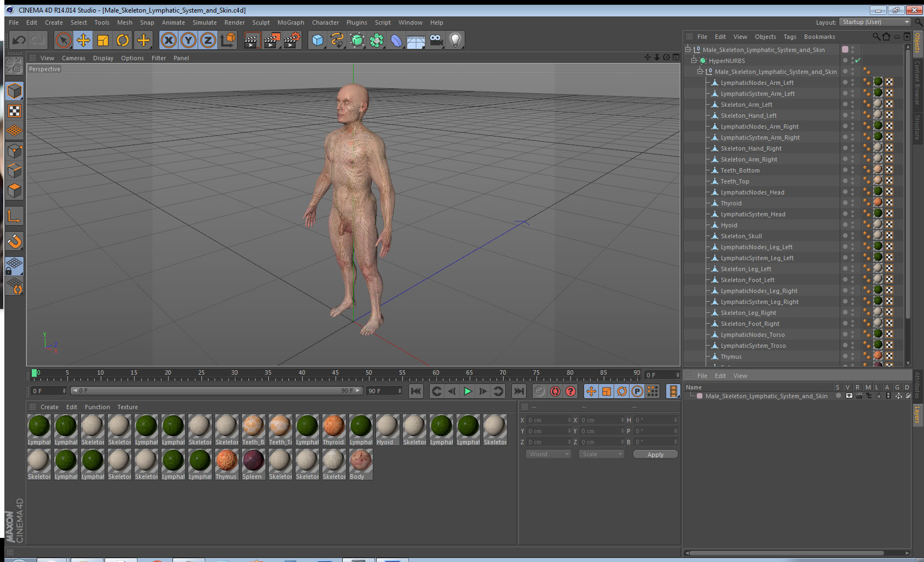Viewport: 924px width, 562px height.
Task: Open the Simulate menu
Action: pos(205,22)
